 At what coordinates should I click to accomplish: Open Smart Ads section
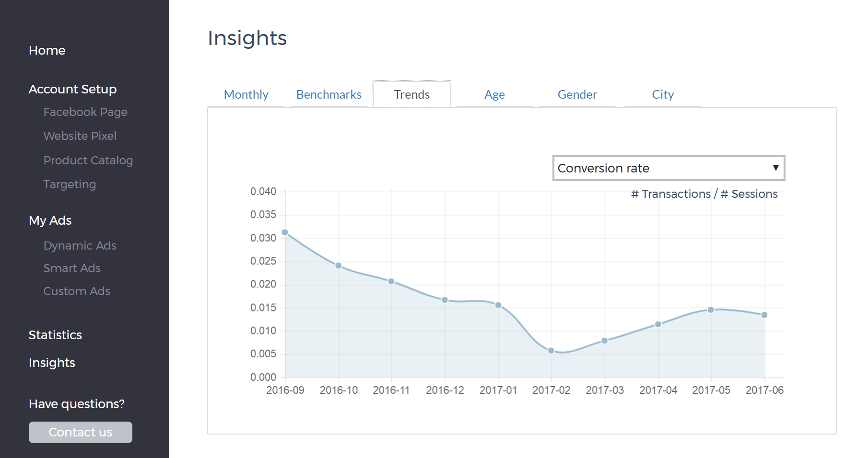[x=72, y=268]
